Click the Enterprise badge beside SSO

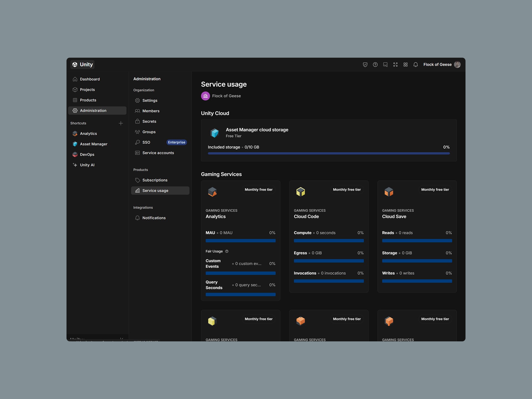coord(177,142)
